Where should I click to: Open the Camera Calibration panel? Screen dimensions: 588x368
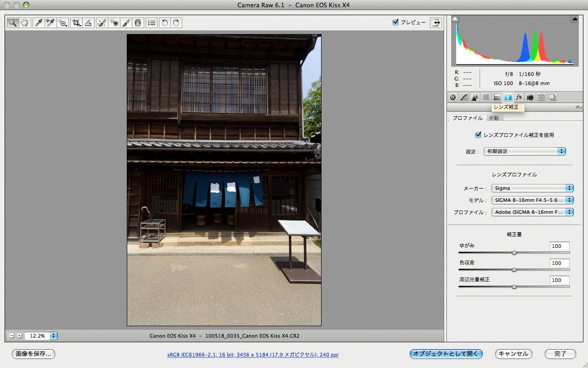530,97
